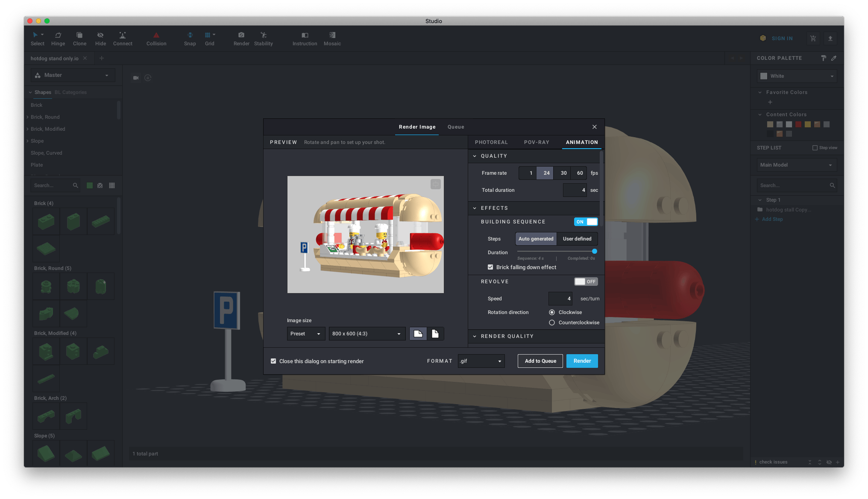The height and width of the screenshot is (499, 868).
Task: Select Counterclockwise rotation direction
Action: pos(552,323)
